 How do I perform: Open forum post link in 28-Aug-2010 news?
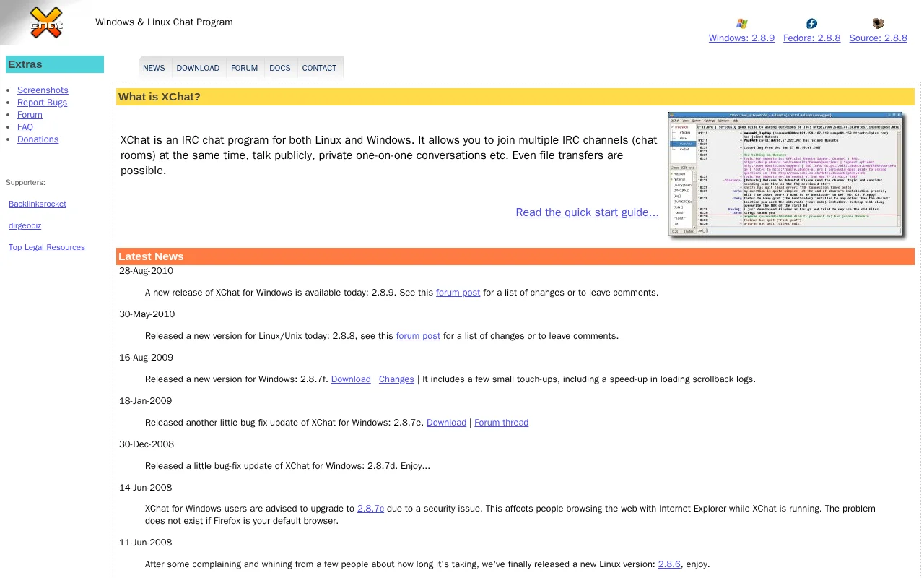(458, 293)
